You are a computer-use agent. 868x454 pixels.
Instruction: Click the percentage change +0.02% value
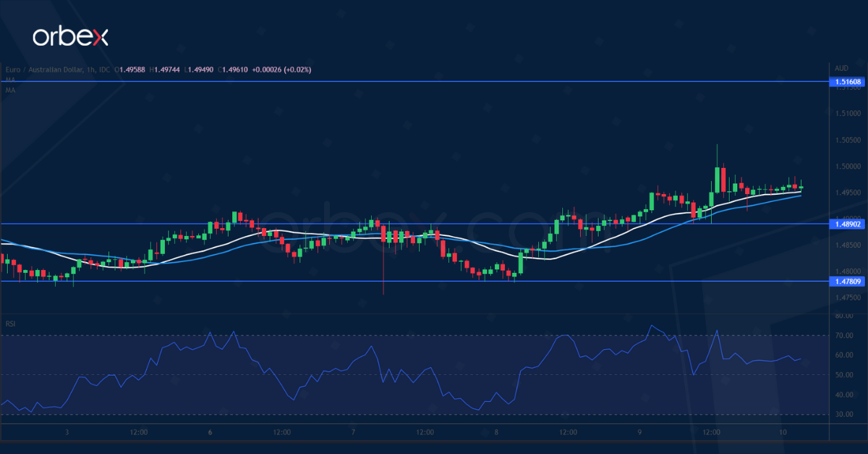(298, 70)
